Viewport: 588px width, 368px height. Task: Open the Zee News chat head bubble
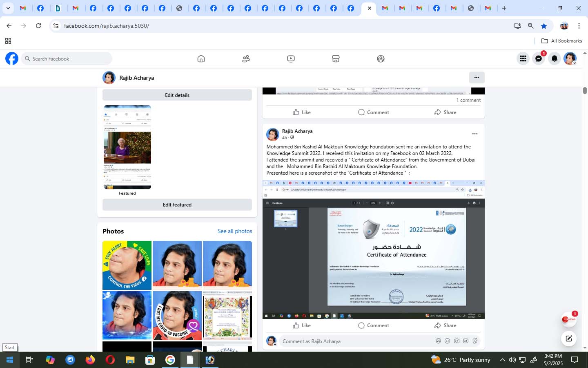coord(568,319)
